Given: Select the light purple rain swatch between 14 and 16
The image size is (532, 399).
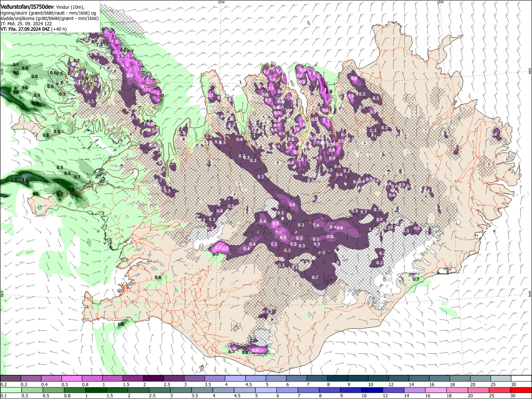Looking at the screenshot, I should (414, 390).
